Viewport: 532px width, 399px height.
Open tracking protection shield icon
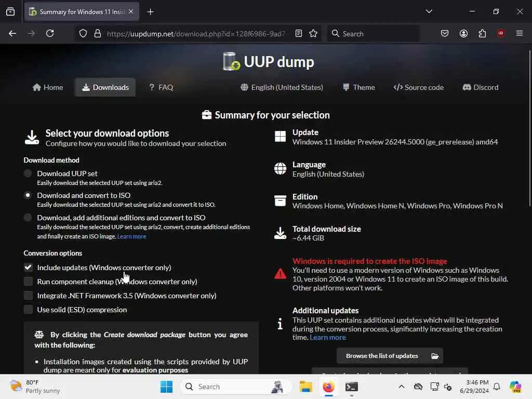(x=83, y=33)
